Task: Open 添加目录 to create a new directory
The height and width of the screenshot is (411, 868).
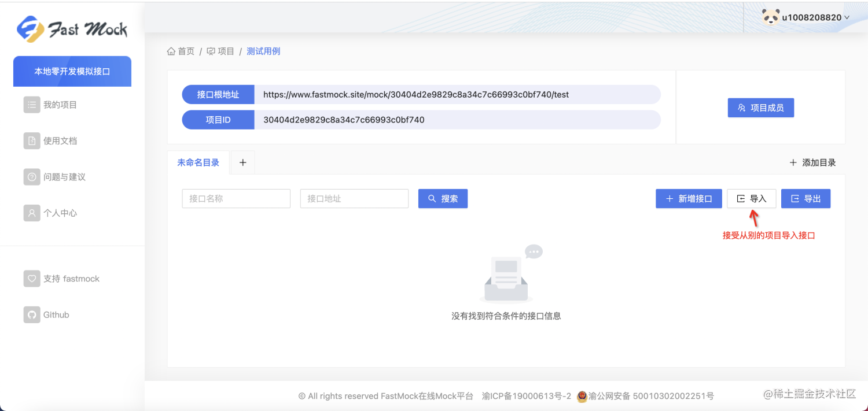Action: pyautogui.click(x=813, y=162)
